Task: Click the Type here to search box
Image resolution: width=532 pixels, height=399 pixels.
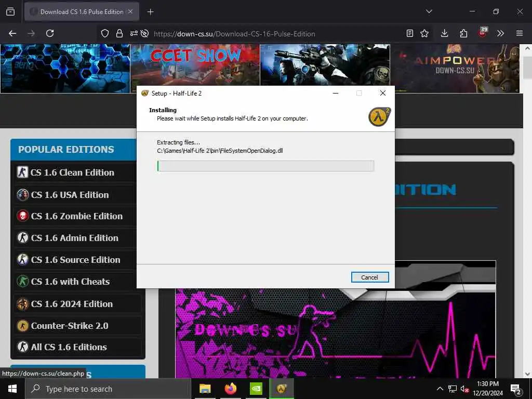Action: [108, 389]
